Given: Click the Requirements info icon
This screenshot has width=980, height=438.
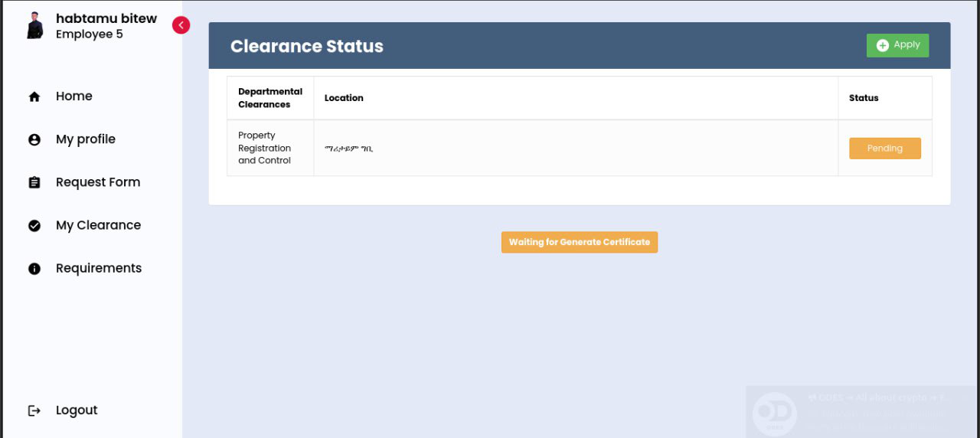Looking at the screenshot, I should (x=34, y=269).
